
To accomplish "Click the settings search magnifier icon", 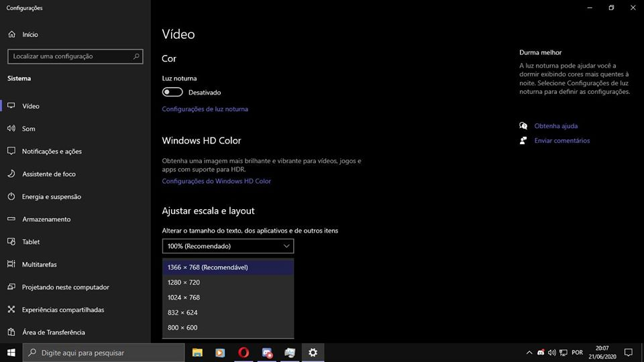I will tap(136, 56).
